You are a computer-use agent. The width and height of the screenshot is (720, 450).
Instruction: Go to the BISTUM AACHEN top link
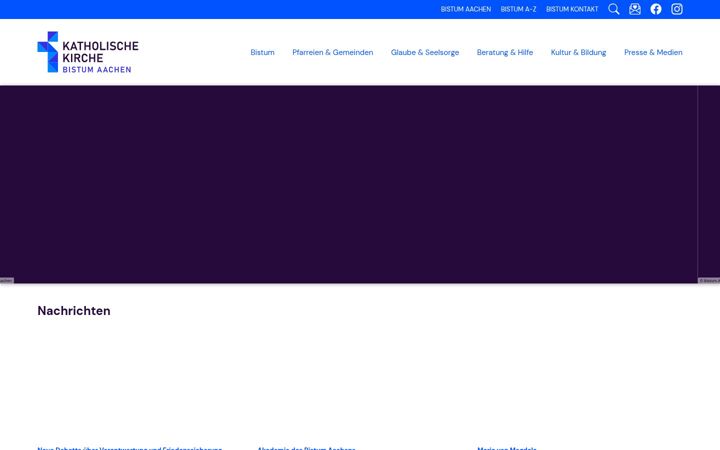(466, 9)
